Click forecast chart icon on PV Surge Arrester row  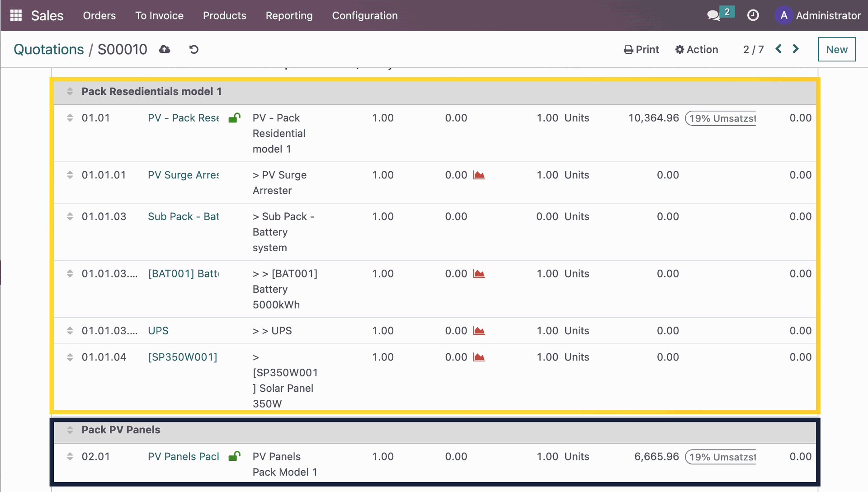click(x=479, y=175)
